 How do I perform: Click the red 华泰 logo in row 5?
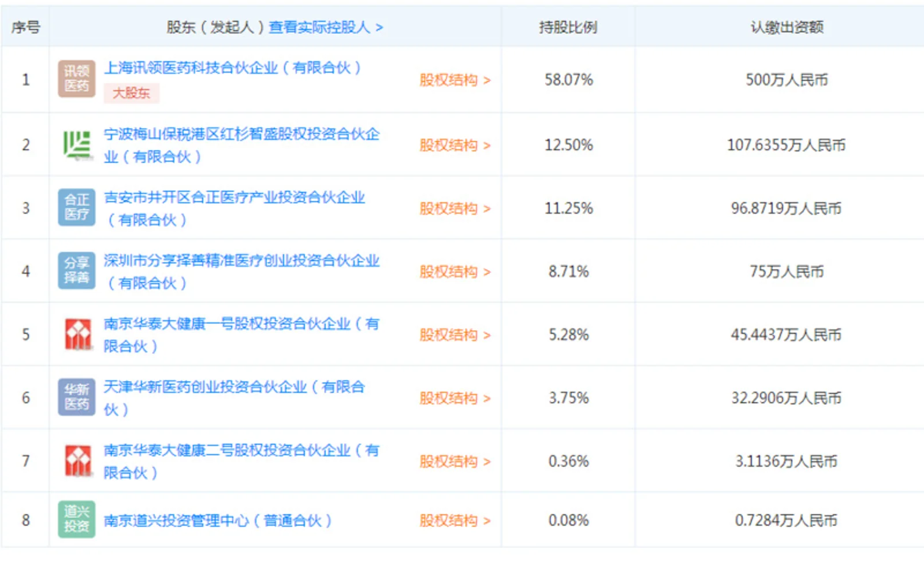coord(77,334)
